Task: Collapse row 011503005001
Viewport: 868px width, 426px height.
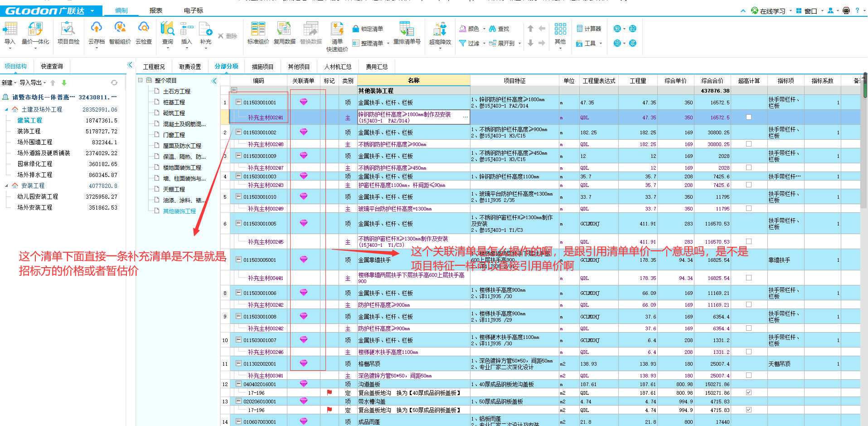Action: (x=238, y=260)
